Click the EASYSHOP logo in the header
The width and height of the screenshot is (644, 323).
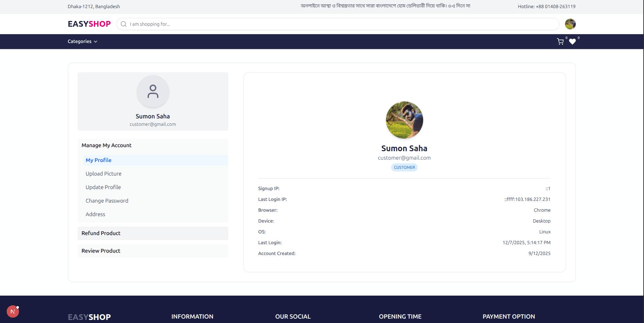click(89, 24)
